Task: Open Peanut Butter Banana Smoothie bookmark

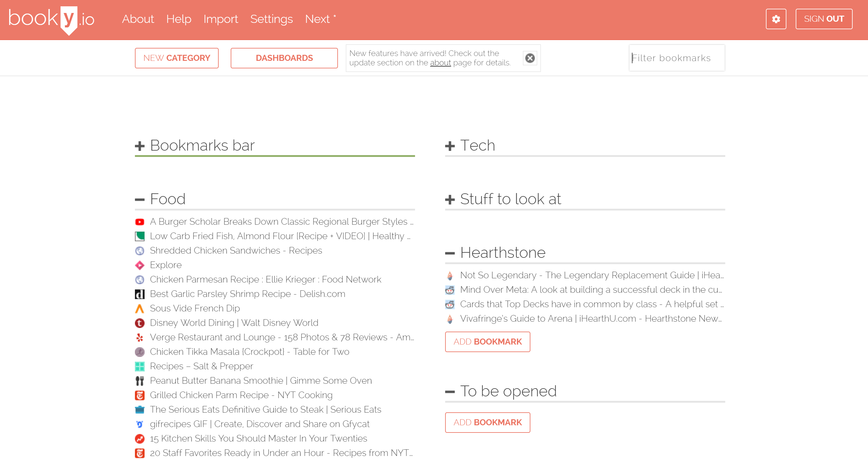Action: click(x=261, y=381)
